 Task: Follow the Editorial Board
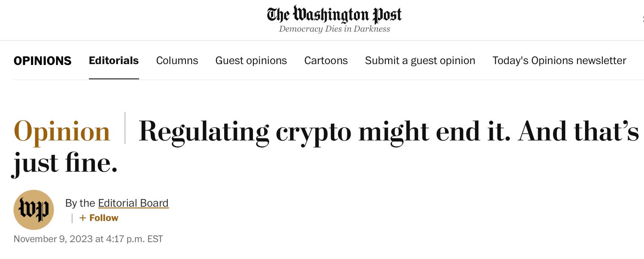(99, 218)
